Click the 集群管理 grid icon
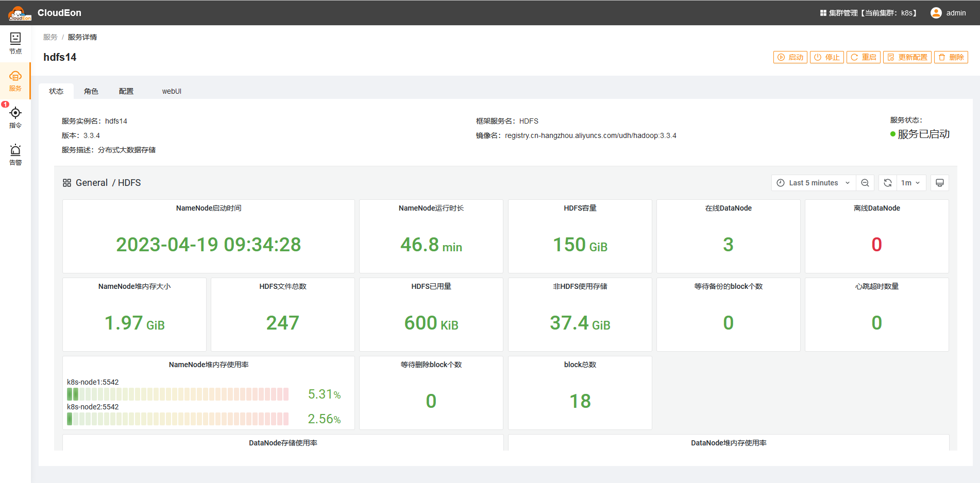The image size is (980, 483). [x=823, y=13]
